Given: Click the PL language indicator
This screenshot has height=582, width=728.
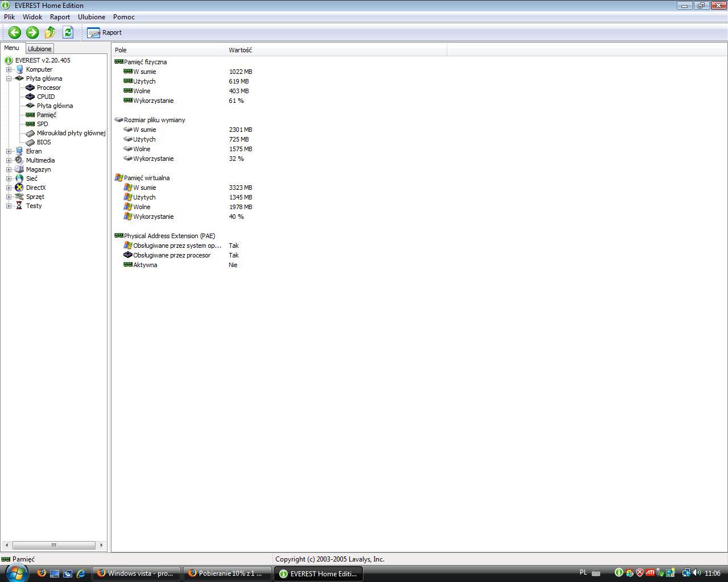Looking at the screenshot, I should coord(583,573).
